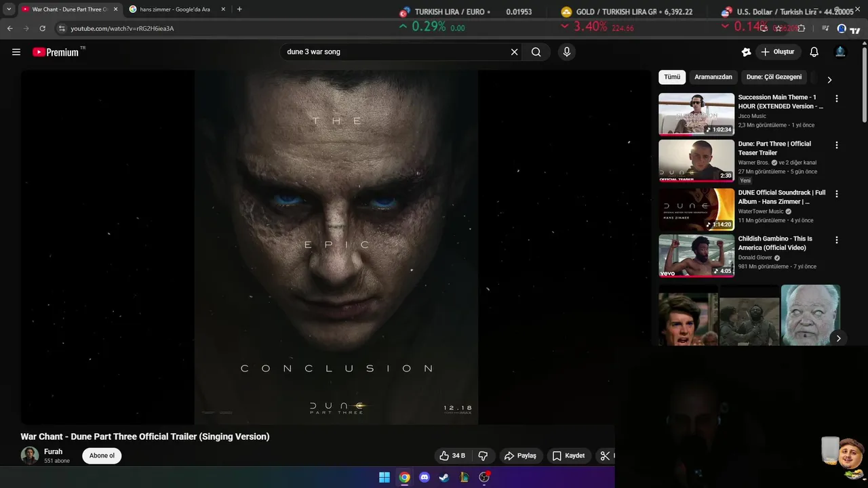Click the Dune video player to pause
Viewport: 868px width, 488px height.
(x=336, y=247)
